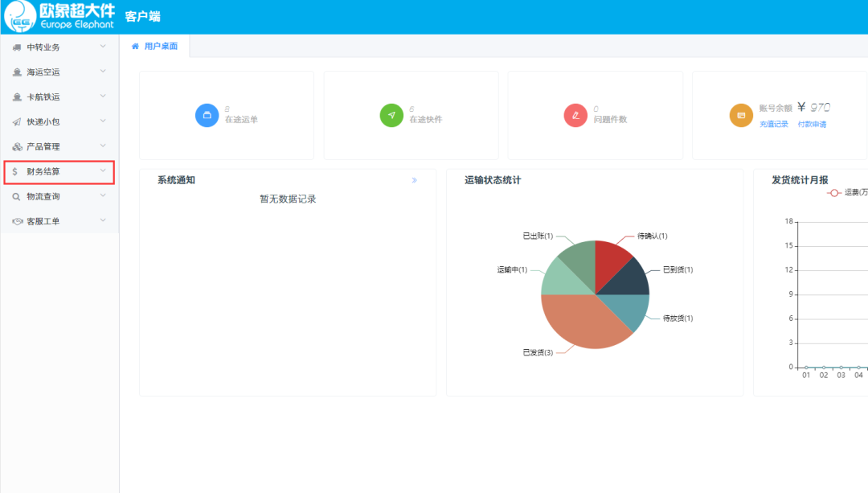868x493 pixels.
Task: Click the 已到货(1) pie label
Action: click(678, 269)
